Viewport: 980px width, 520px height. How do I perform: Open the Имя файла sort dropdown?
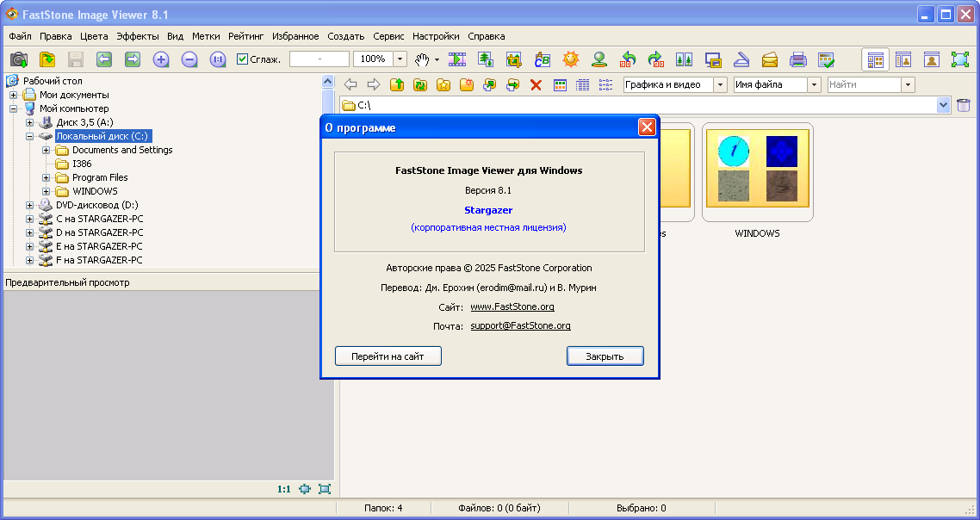click(814, 84)
